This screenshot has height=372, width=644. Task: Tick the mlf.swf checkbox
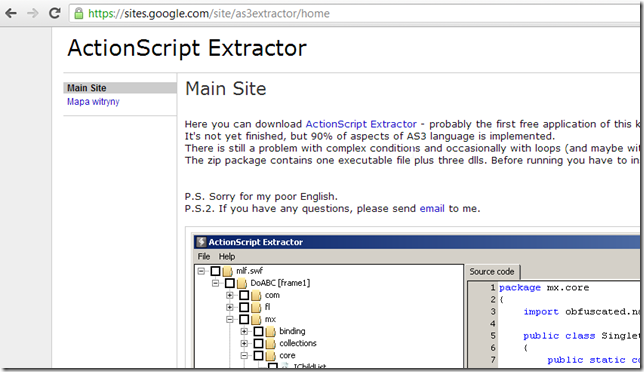point(216,271)
